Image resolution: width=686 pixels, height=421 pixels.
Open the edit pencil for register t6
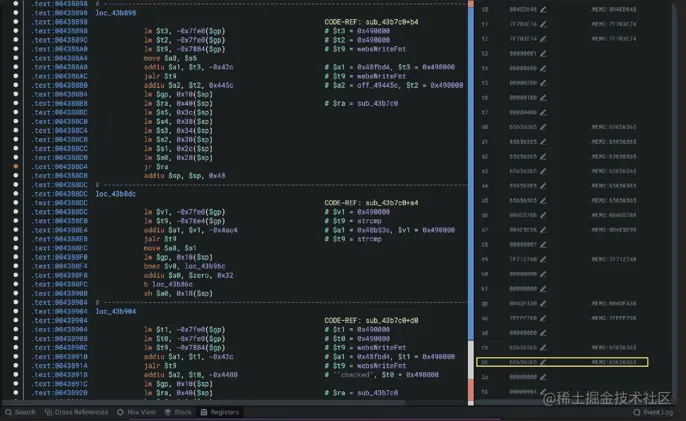[x=543, y=98]
